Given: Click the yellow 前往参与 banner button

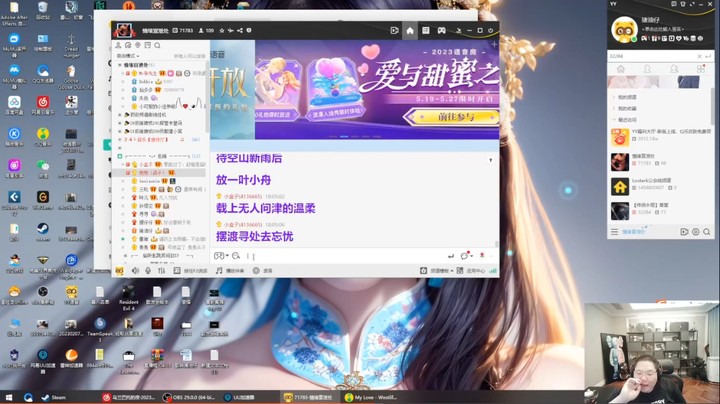Looking at the screenshot, I should pos(454,117).
